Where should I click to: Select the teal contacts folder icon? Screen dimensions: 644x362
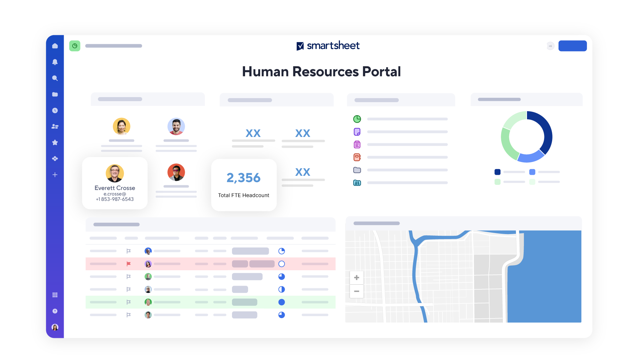click(x=357, y=183)
